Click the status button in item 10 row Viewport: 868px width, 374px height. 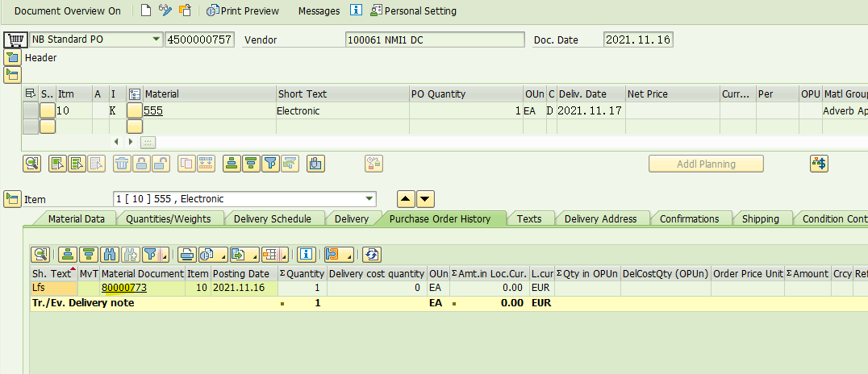click(x=48, y=110)
